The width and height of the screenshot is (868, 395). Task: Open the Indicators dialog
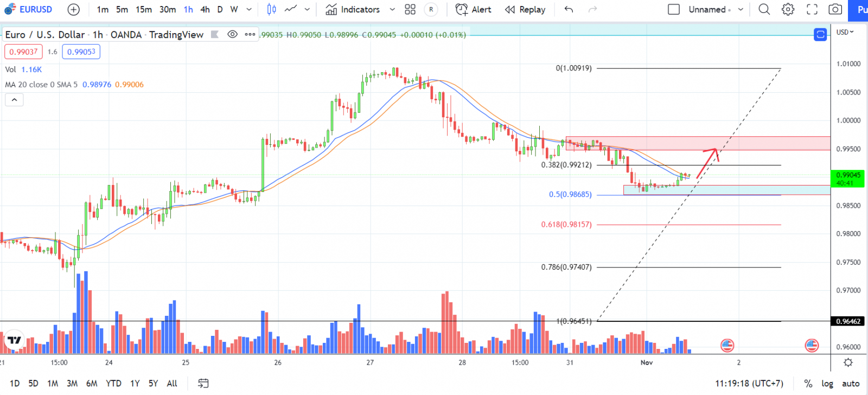pos(353,9)
